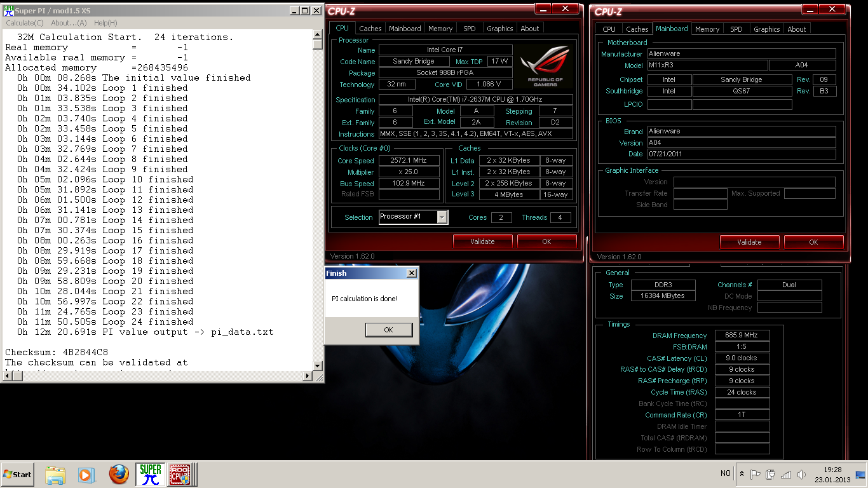Click the volume speaker tray icon
The height and width of the screenshot is (488, 868).
point(801,474)
